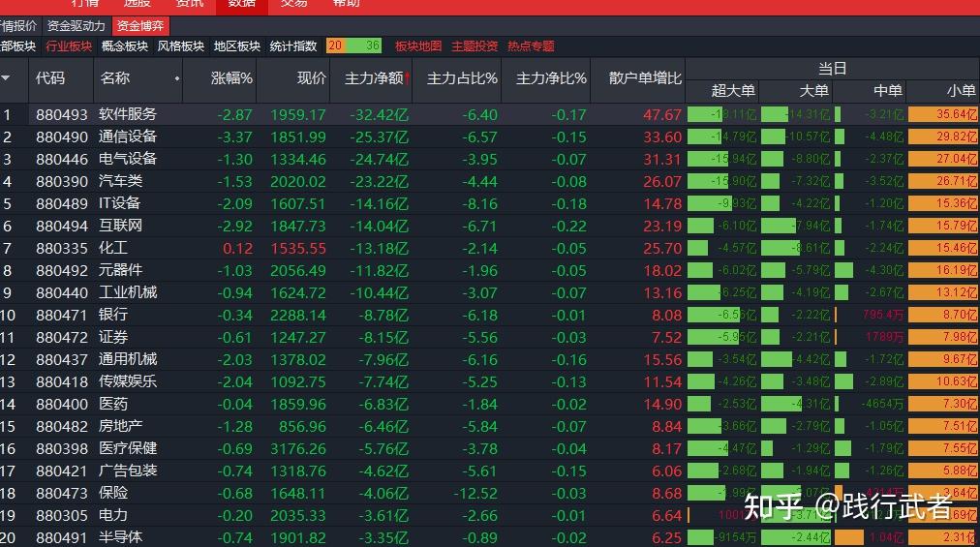
Task: Click stock code 880335 for 化工
Action: coord(62,248)
